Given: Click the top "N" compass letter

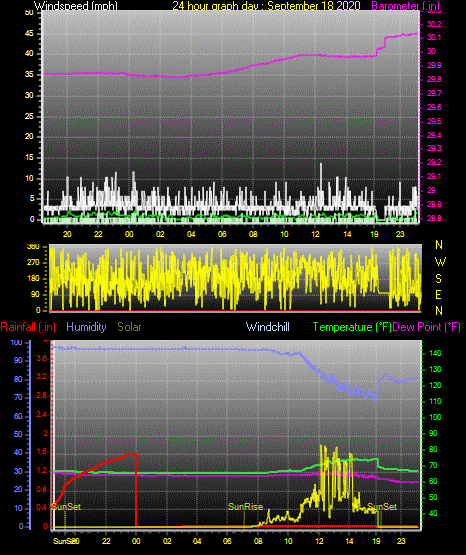Looking at the screenshot, I should click(x=439, y=245).
